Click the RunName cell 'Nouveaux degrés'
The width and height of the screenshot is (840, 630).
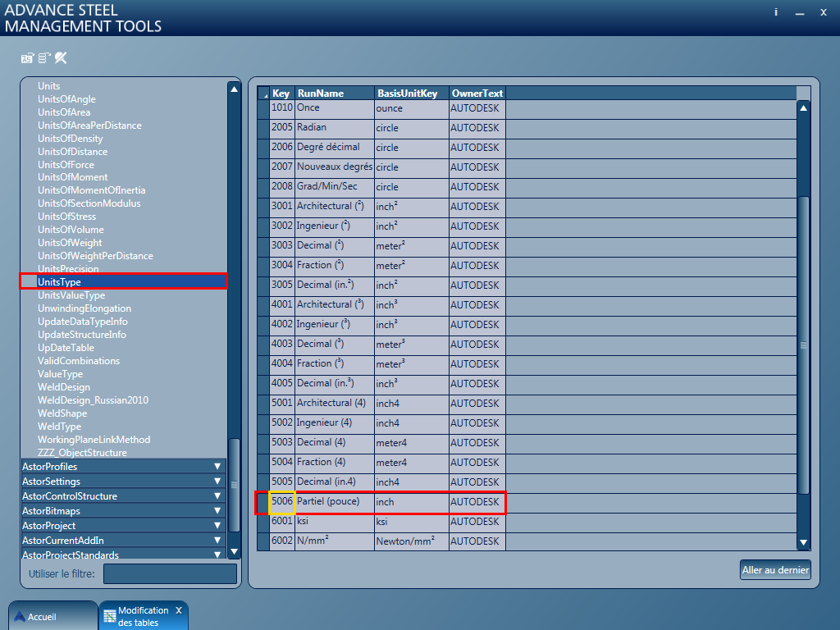pyautogui.click(x=335, y=167)
